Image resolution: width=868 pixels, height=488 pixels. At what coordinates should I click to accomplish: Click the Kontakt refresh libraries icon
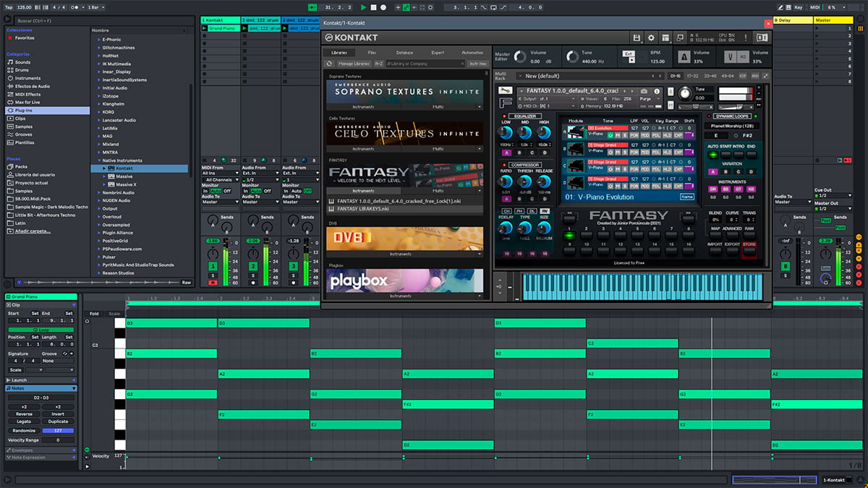328,64
